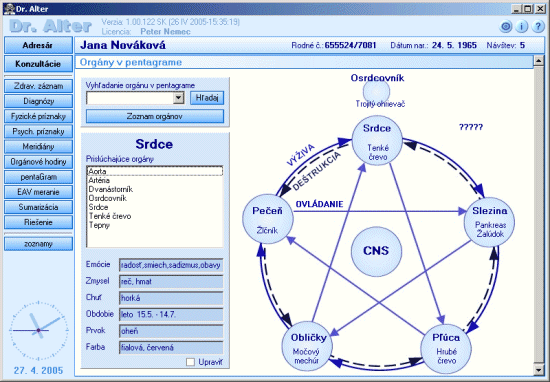Open the info icon in header
The image size is (550, 382).
click(522, 27)
